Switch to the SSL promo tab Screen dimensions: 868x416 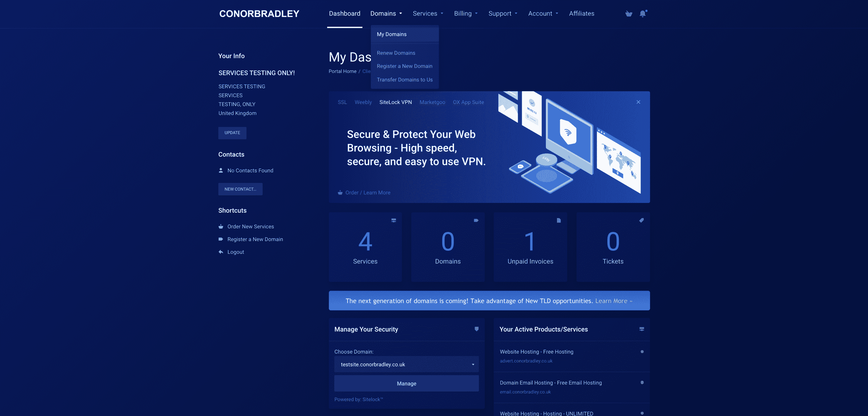click(x=342, y=102)
